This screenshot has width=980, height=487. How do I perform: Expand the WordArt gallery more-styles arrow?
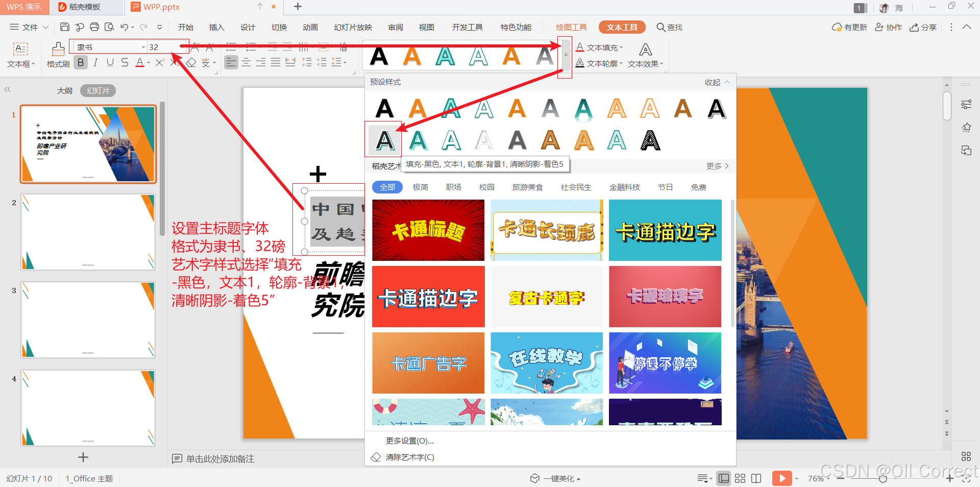click(x=566, y=55)
